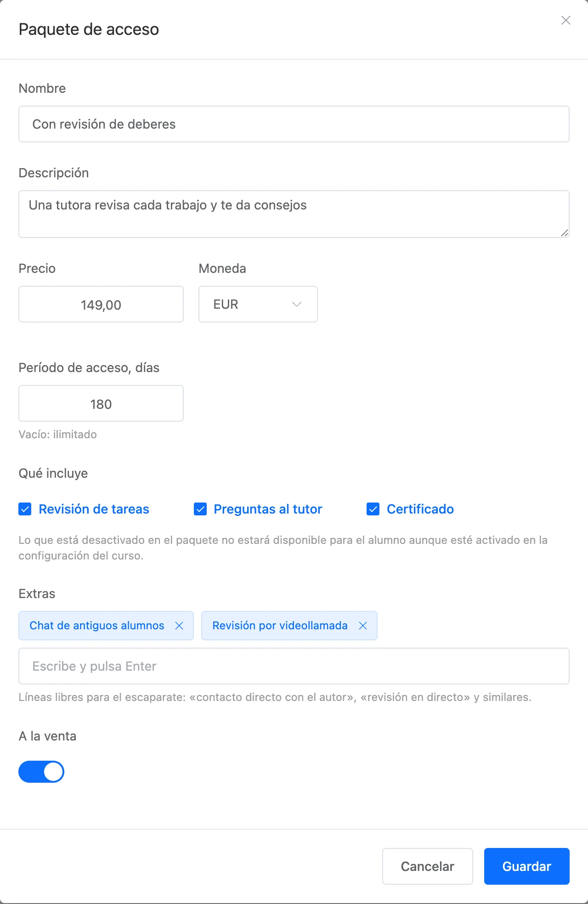Screen dimensions: 588x904
Task: Click inside the Descripción text area
Action: click(x=294, y=214)
